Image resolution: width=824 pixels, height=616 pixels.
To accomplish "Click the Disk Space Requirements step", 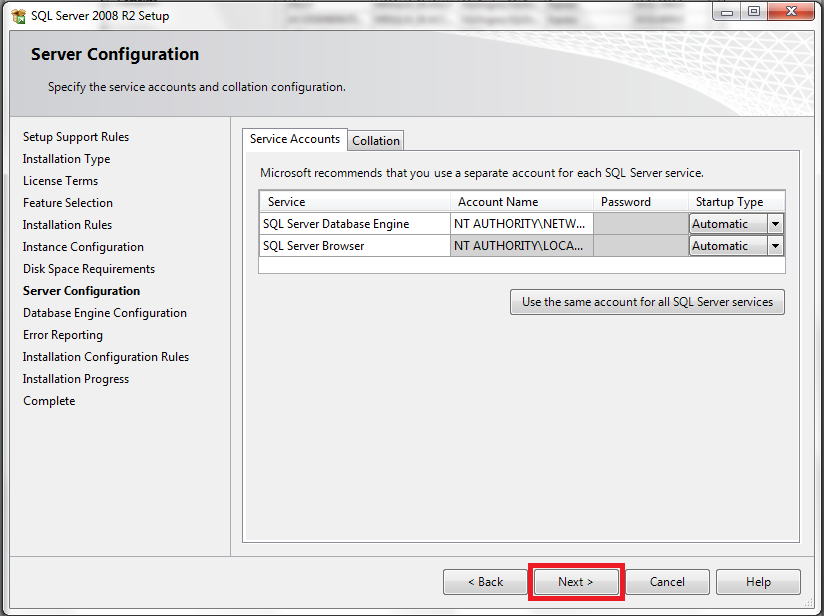I will pyautogui.click(x=89, y=269).
